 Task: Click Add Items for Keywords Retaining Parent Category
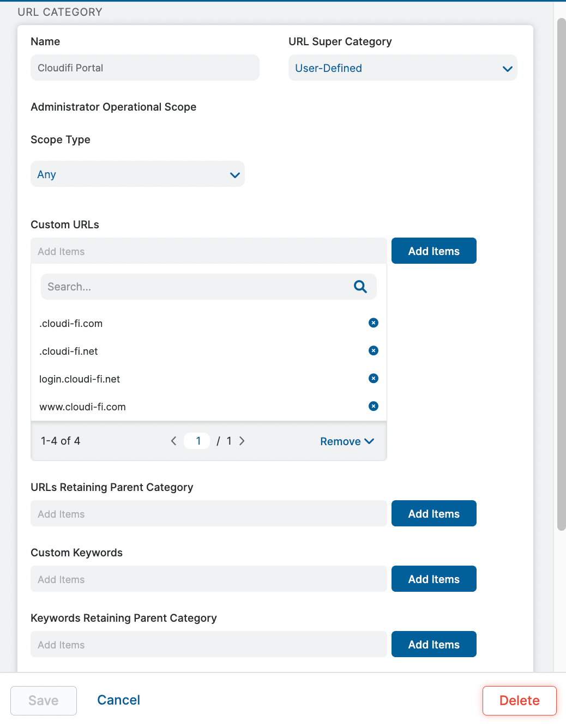pyautogui.click(x=434, y=645)
